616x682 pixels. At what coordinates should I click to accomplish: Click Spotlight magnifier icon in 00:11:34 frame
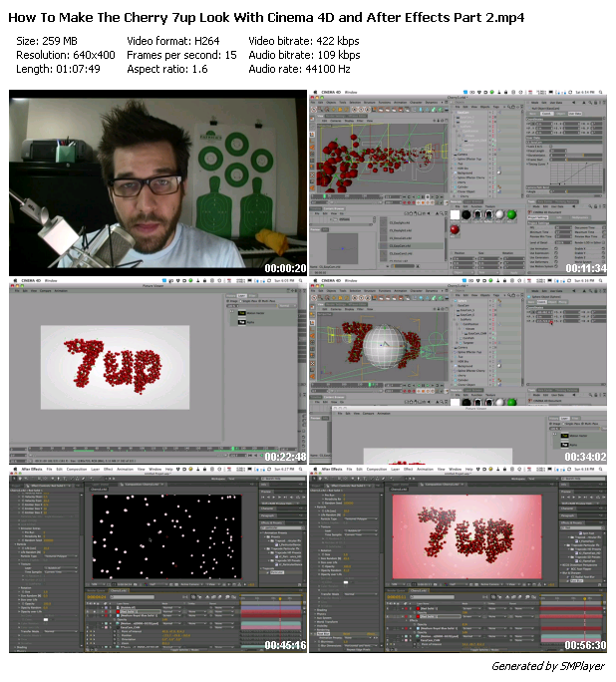pos(601,92)
